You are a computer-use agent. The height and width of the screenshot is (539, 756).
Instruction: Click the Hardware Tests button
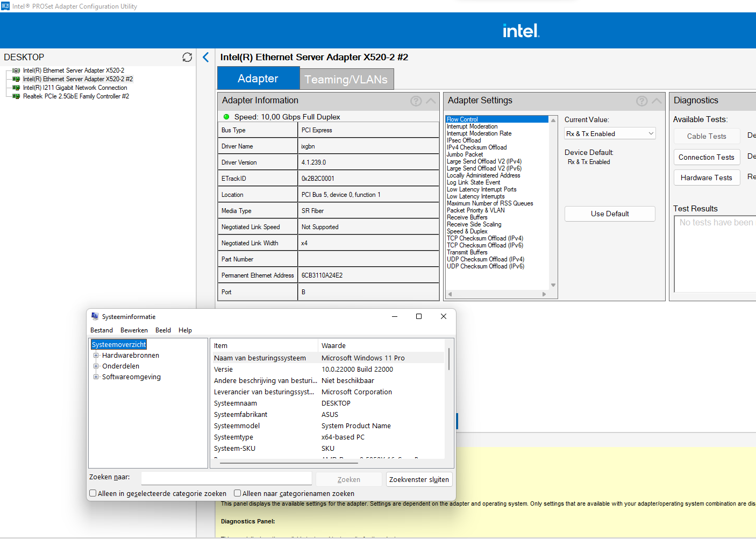click(x=707, y=178)
